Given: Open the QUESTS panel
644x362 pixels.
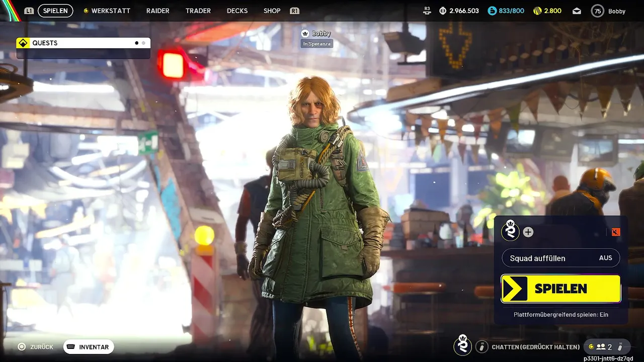Looking at the screenshot, I should (83, 43).
